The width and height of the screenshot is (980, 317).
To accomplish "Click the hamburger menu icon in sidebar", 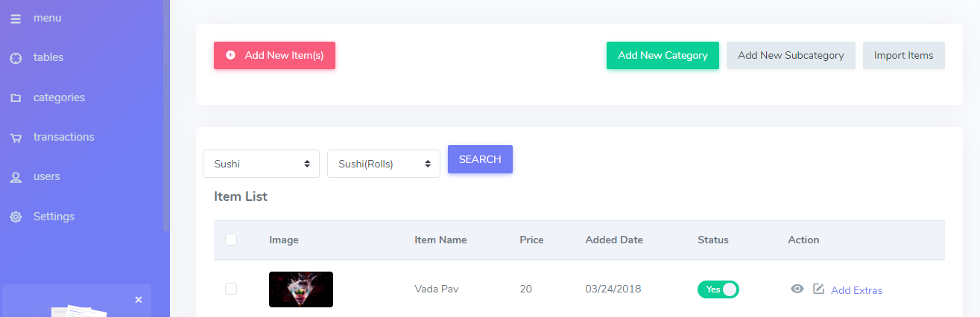I will click(16, 19).
